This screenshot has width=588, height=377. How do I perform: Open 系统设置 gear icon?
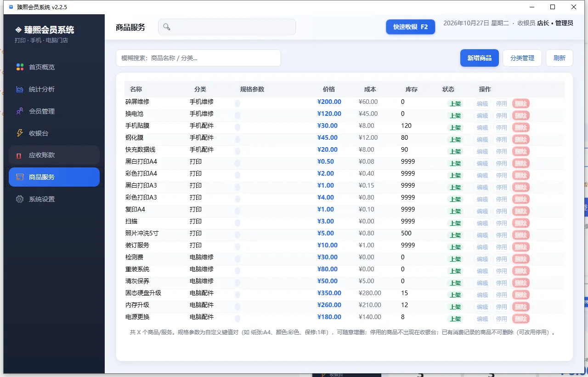(20, 199)
